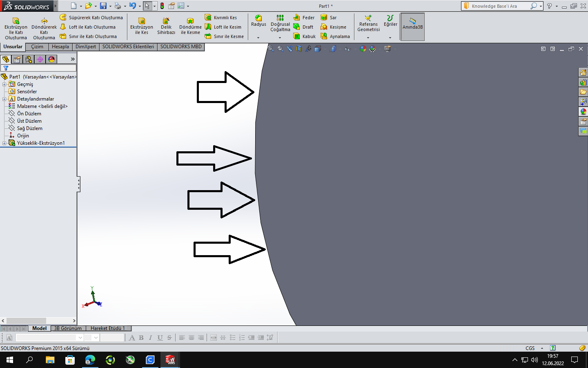Switch to Hareket Etüdü 1 tab

[x=108, y=328]
